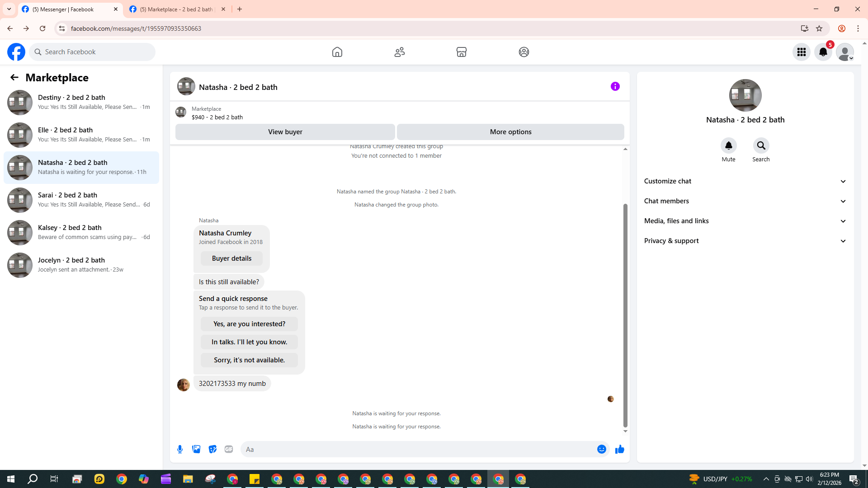
Task: Select Natasha · 2 bed 2 bath conversation
Action: coord(81,168)
